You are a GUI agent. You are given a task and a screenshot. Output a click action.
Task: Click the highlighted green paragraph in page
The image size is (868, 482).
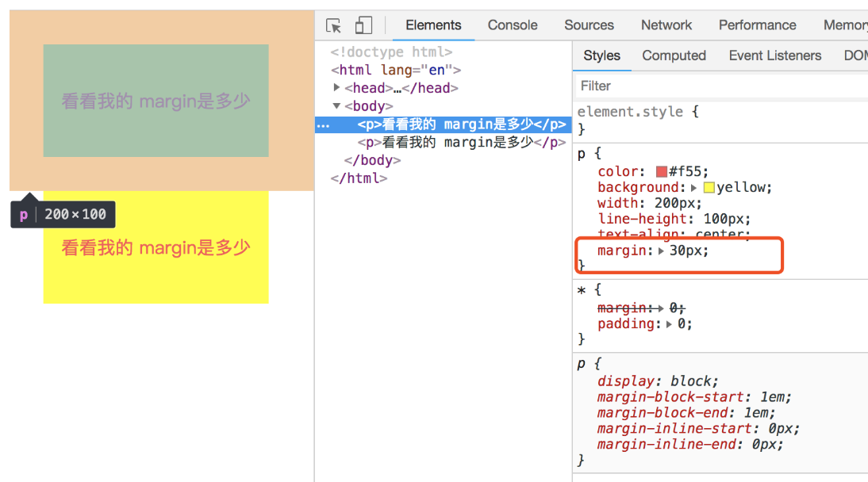coord(156,101)
